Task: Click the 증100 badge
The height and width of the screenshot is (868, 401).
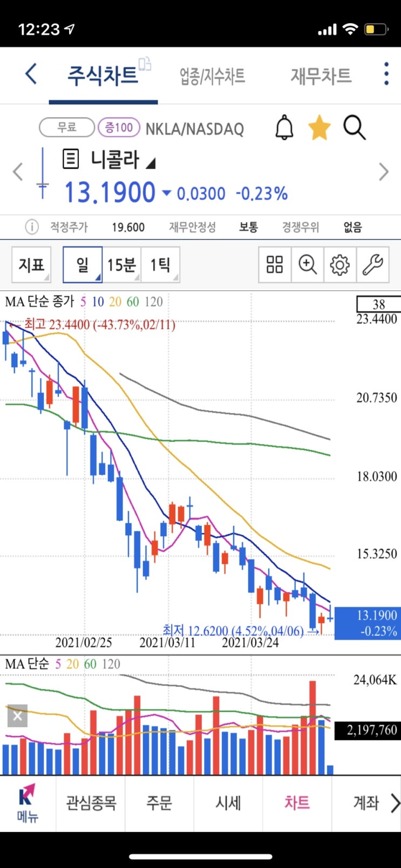Action: pyautogui.click(x=119, y=127)
